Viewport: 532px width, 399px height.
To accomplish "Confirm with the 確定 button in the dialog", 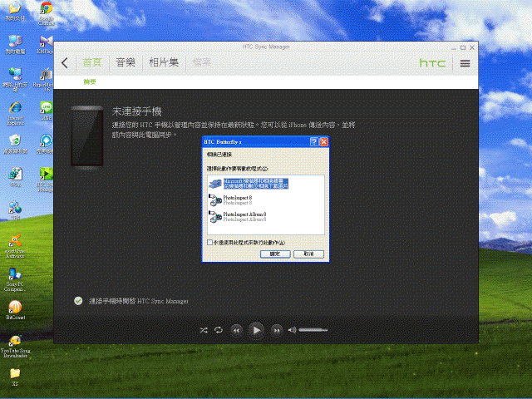I will [275, 254].
